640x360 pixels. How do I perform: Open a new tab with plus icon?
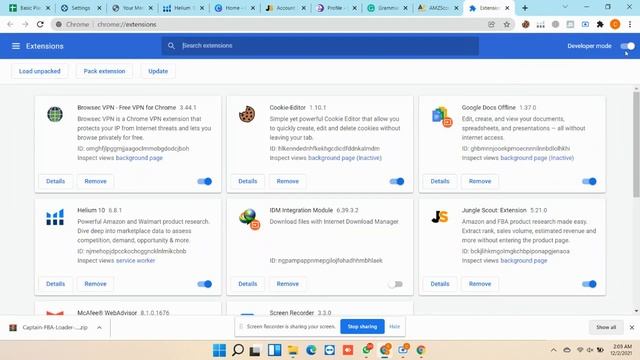(x=525, y=8)
